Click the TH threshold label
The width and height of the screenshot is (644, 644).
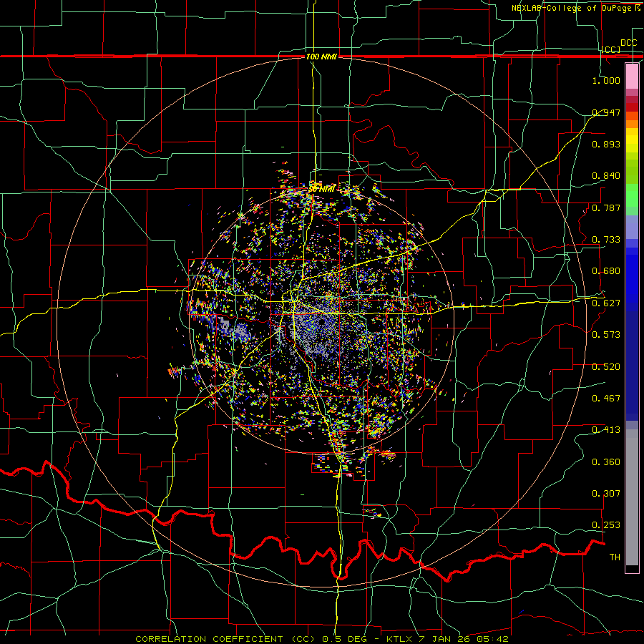click(615, 557)
